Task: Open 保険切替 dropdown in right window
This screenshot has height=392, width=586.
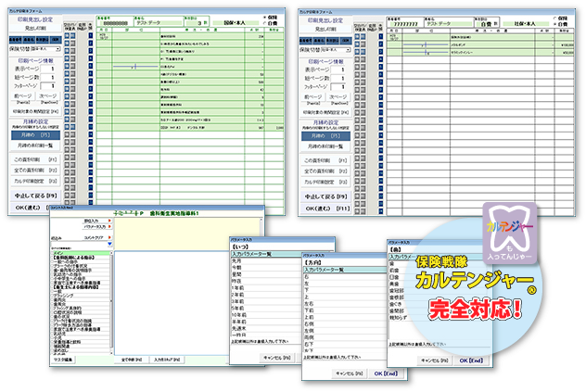Action: coord(348,50)
